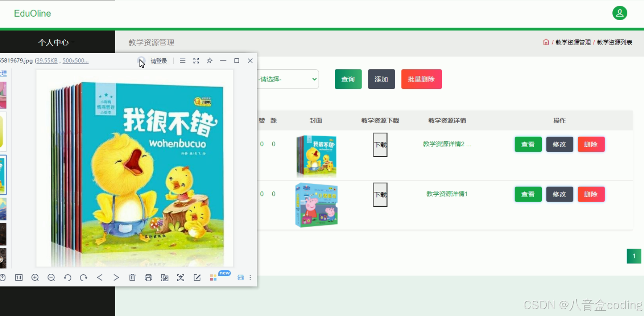Click the blue picture enhance icon

[241, 277]
